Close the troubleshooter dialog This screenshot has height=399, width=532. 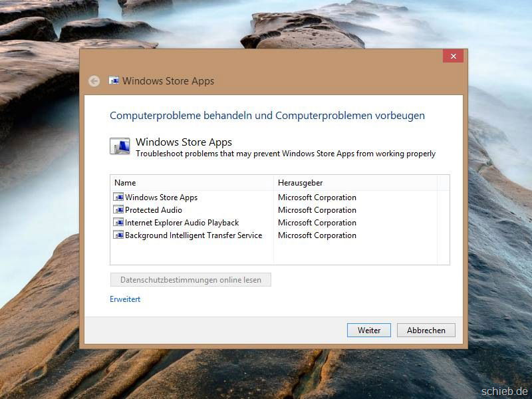(x=453, y=57)
